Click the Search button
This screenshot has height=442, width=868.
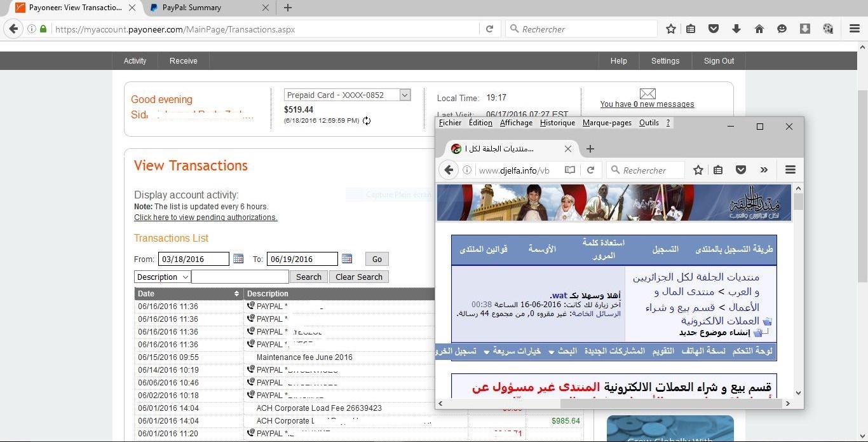[x=309, y=277]
